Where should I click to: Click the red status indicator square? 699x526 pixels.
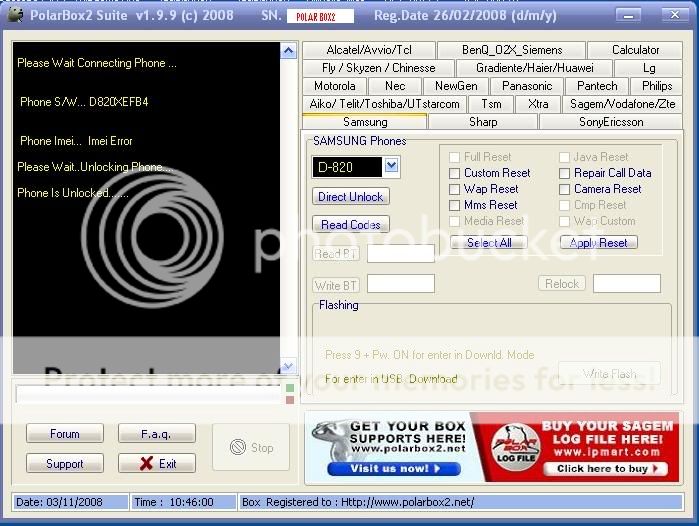(x=290, y=400)
